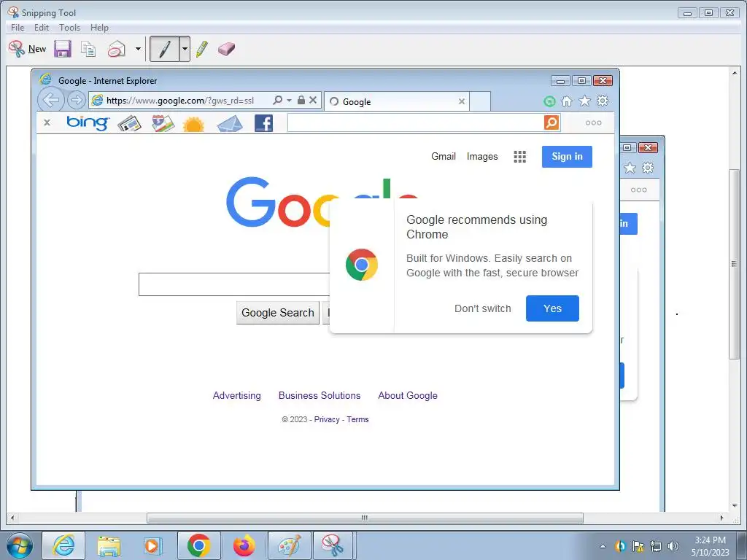Select the Highlighter tool
The image size is (747, 560).
coord(202,49)
